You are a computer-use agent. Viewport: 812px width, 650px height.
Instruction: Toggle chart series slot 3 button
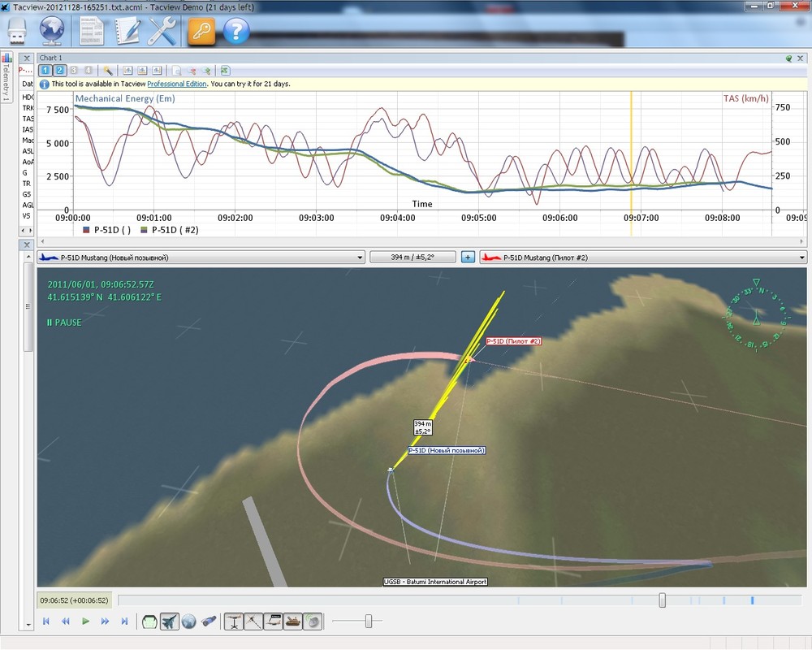coord(74,71)
